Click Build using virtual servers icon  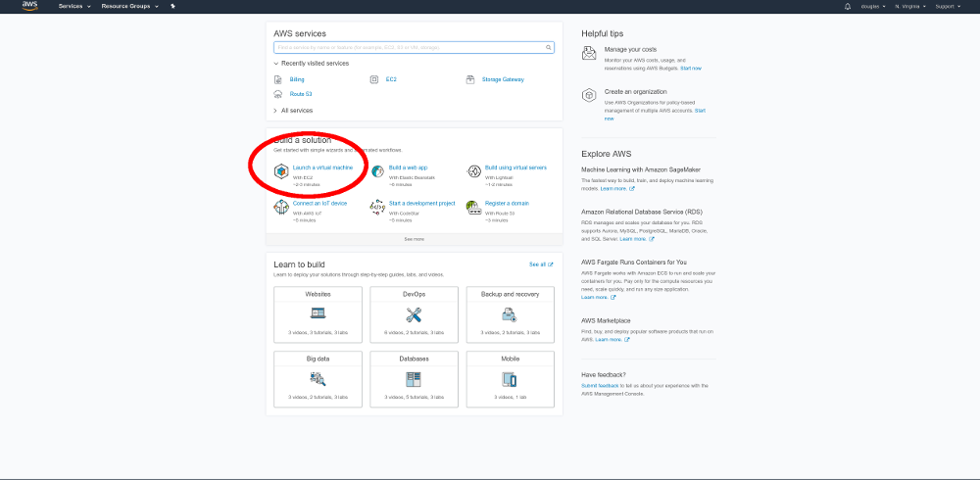(x=473, y=171)
